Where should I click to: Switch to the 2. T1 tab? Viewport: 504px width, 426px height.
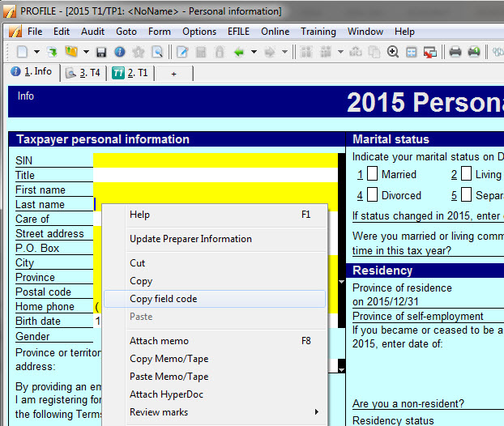(x=130, y=73)
